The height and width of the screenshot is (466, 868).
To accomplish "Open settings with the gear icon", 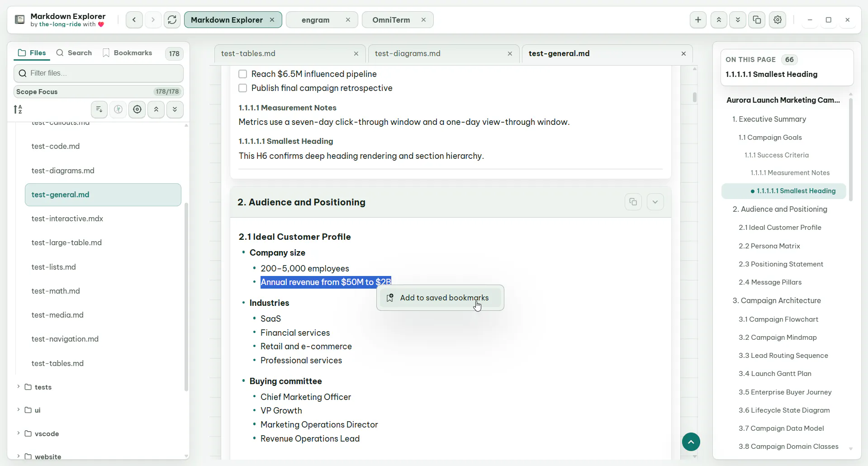I will point(778,20).
